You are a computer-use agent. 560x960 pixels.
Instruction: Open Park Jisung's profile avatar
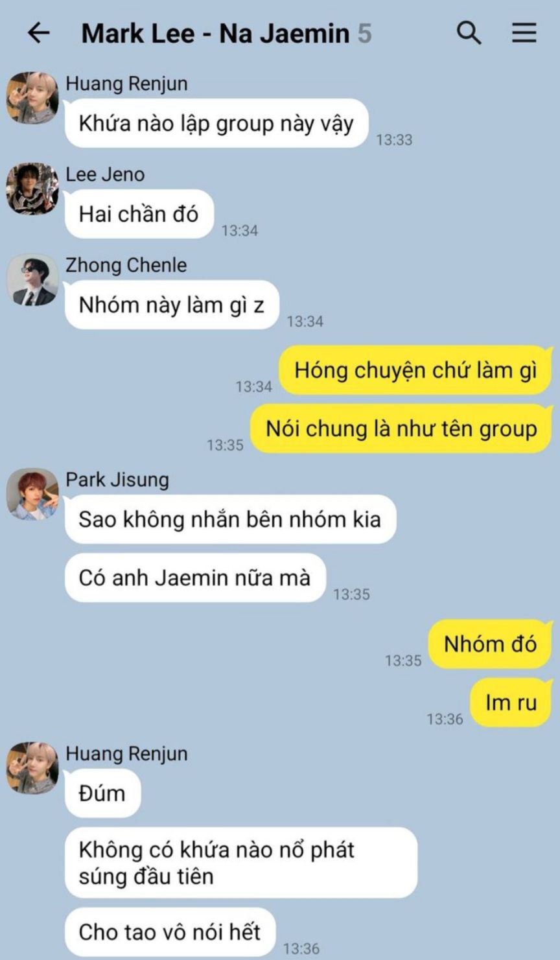coord(32,494)
